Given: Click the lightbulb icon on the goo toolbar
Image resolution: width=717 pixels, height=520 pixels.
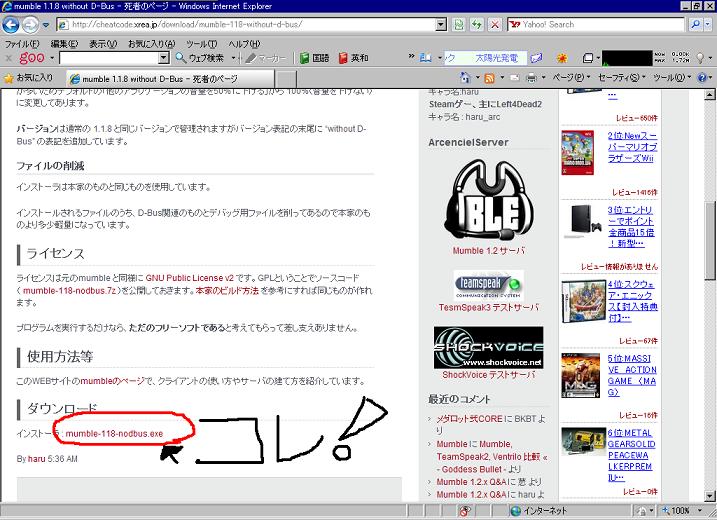Looking at the screenshot, I should [x=700, y=58].
